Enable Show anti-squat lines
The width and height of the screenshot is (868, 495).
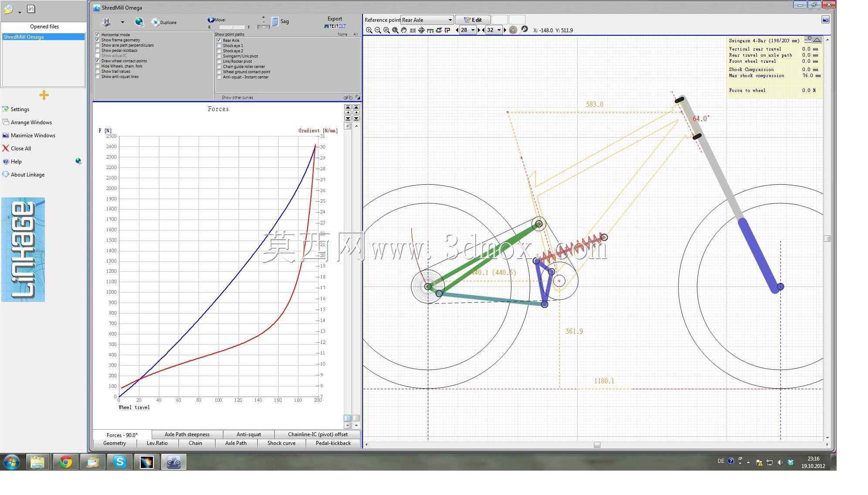tap(98, 76)
